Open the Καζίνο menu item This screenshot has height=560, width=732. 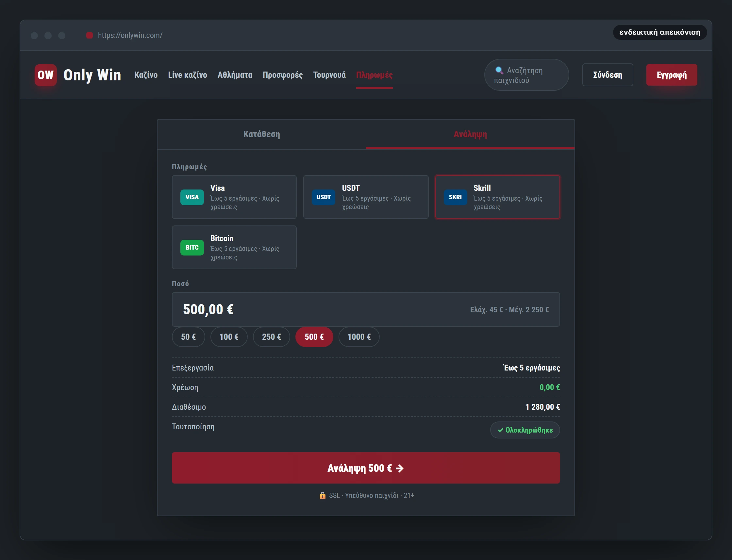(146, 75)
